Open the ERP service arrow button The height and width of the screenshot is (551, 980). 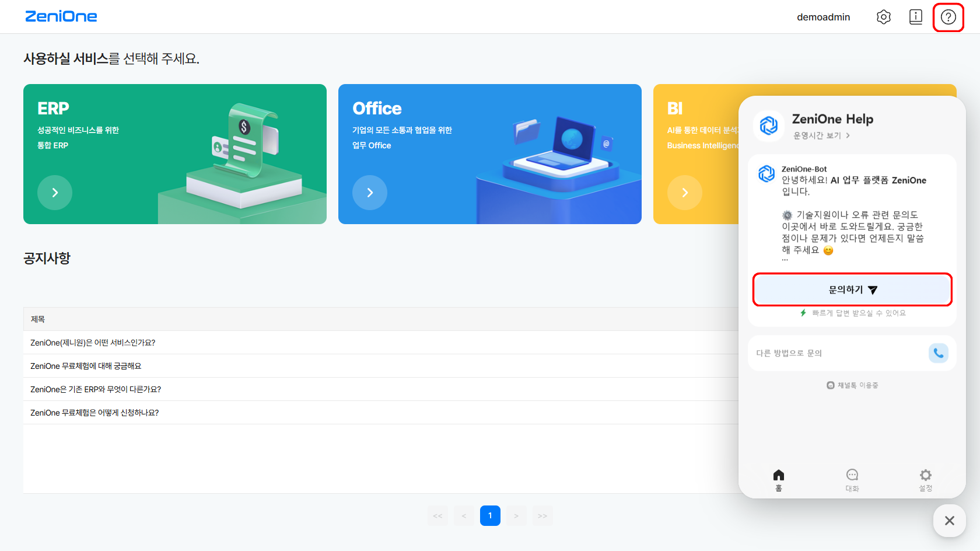click(x=55, y=193)
